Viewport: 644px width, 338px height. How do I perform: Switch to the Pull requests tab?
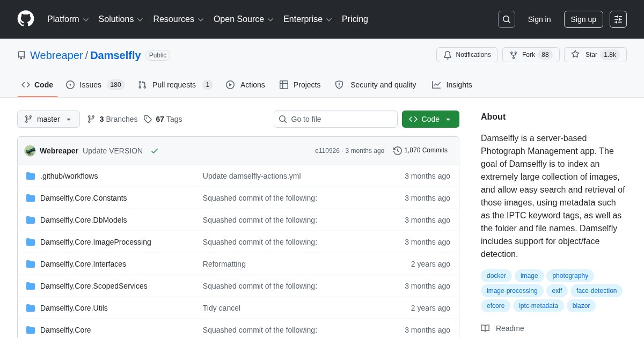point(175,85)
